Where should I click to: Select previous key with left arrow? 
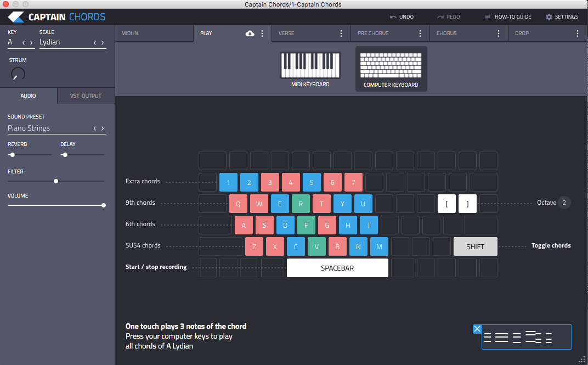tap(24, 43)
